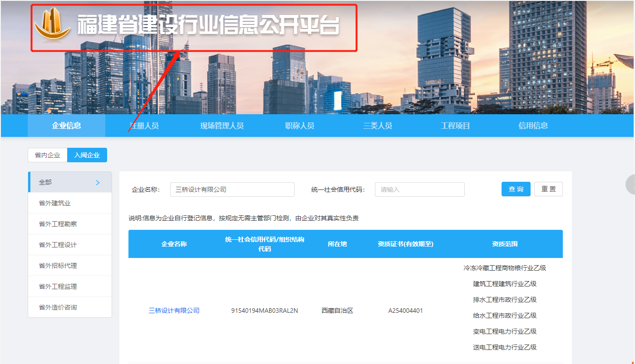
Task: Open the 注册人员 navigation tab
Action: [144, 126]
